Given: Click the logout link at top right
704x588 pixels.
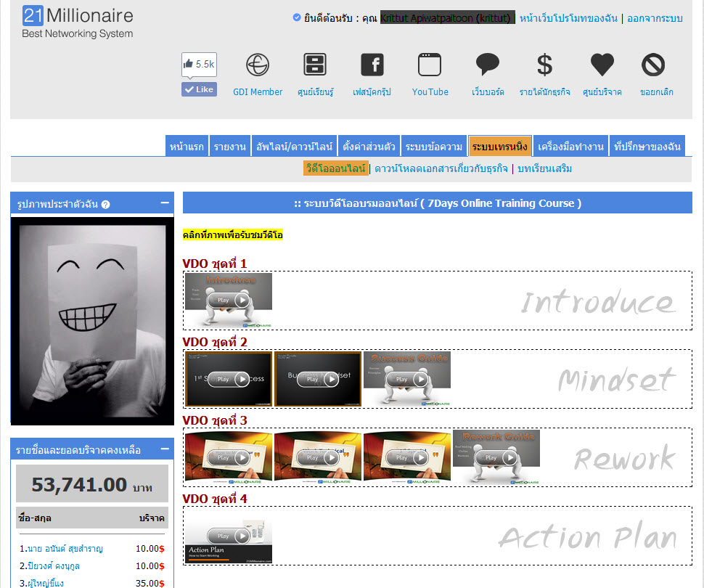Looking at the screenshot, I should (655, 18).
